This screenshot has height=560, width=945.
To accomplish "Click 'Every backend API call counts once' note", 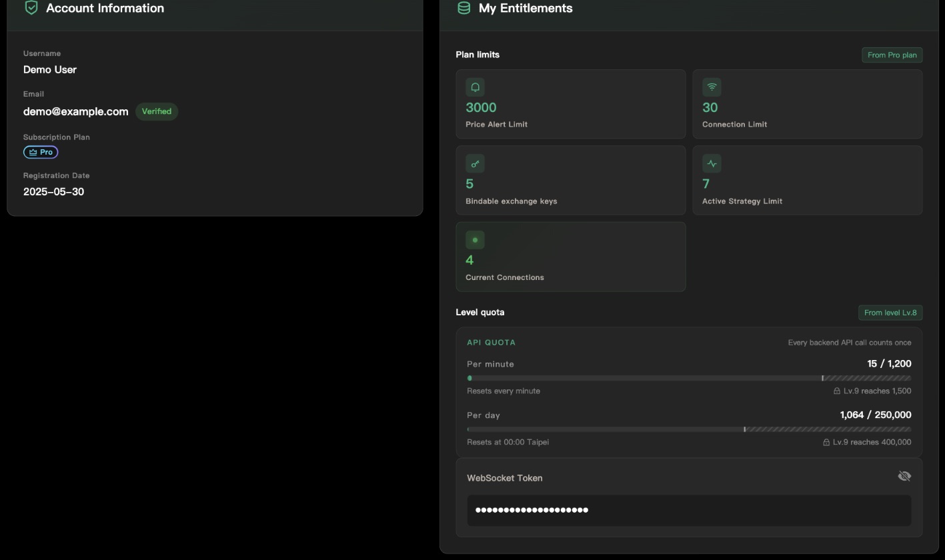I will 850,343.
